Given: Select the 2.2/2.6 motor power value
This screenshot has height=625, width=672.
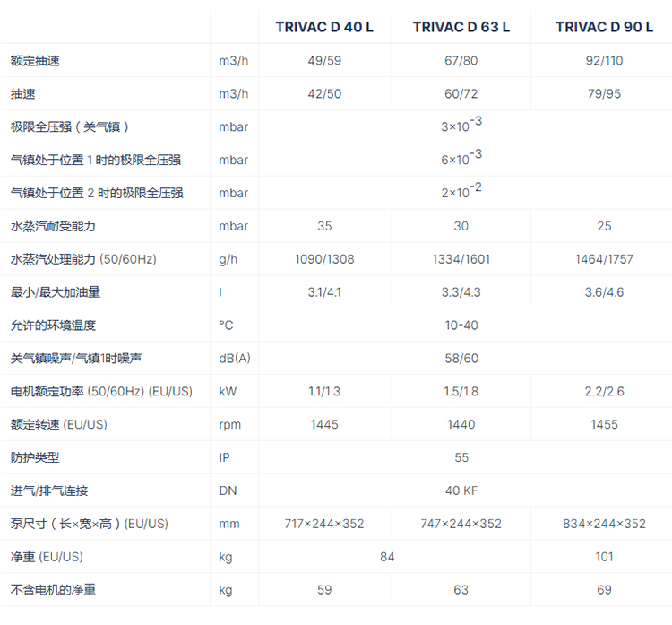Looking at the screenshot, I should (604, 391).
